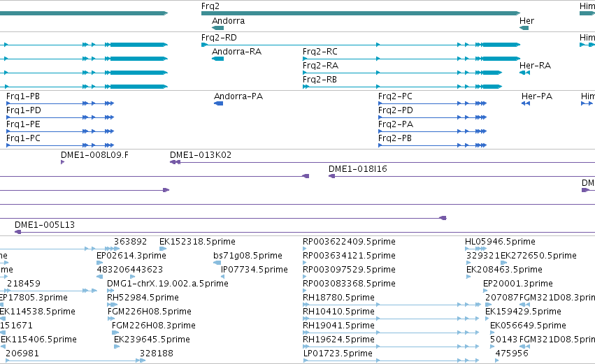Click EST RH18780.5prime
This screenshot has height=364, width=595.
pos(338,298)
